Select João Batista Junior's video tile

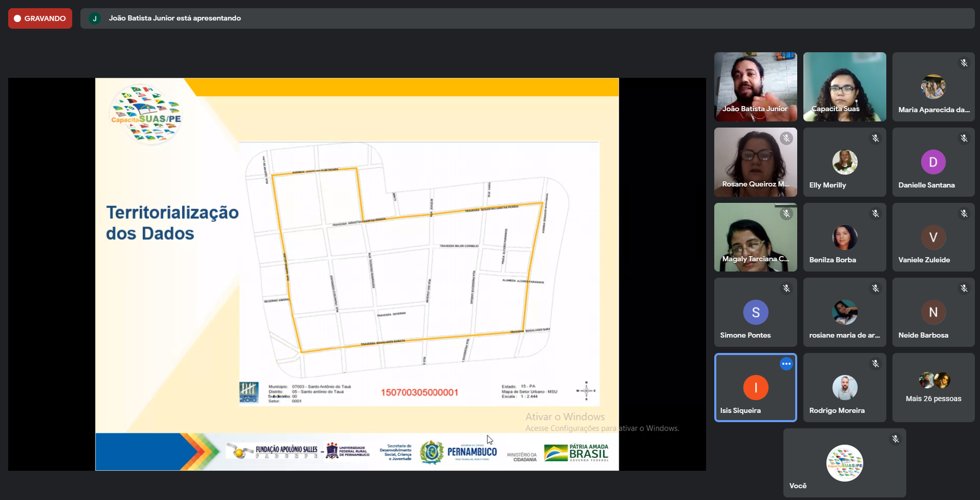755,87
